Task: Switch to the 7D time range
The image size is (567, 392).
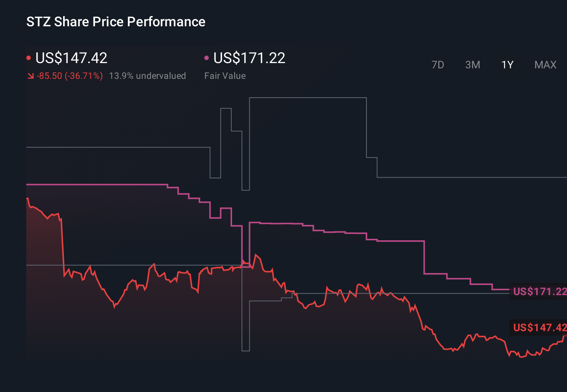Action: (x=437, y=65)
